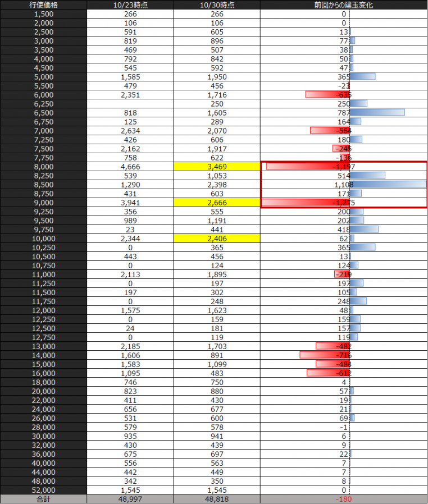
Task: Select the empty 10/23 cell for strike 6,250
Action: pyautogui.click(x=130, y=104)
